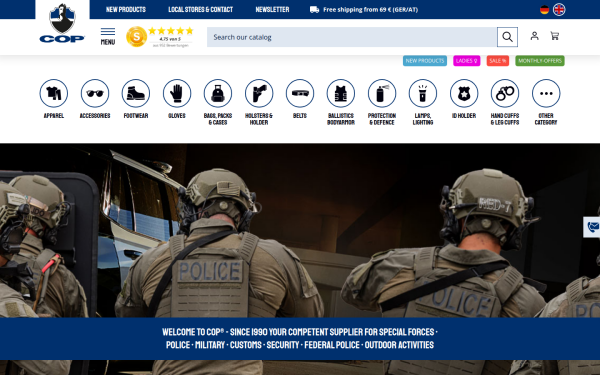The height and width of the screenshot is (375, 600).
Task: Select the Belts category icon
Action: click(300, 93)
